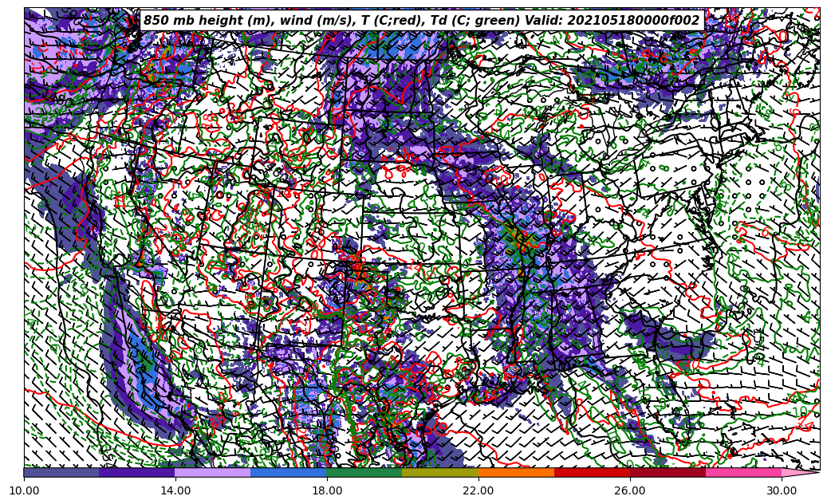Click the 14.00 colorbar tick label
Viewport: 827px width, 504px height.
pos(175,490)
